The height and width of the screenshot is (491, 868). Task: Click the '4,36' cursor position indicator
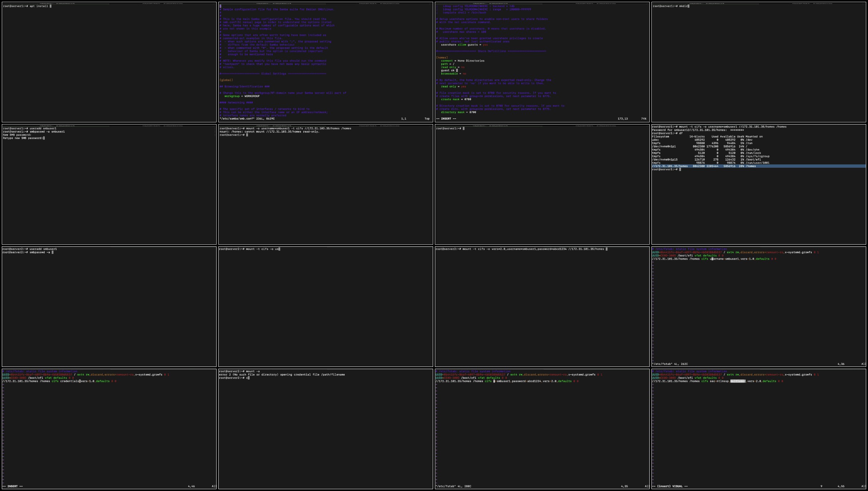(x=841, y=364)
